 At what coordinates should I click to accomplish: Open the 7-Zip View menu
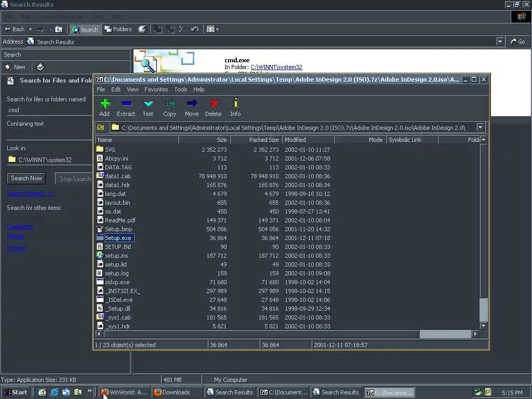132,89
